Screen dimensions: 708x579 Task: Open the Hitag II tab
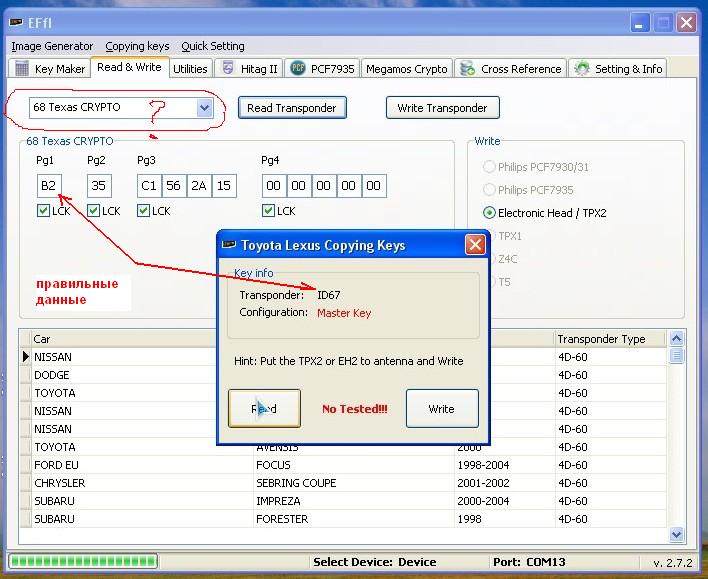(249, 69)
